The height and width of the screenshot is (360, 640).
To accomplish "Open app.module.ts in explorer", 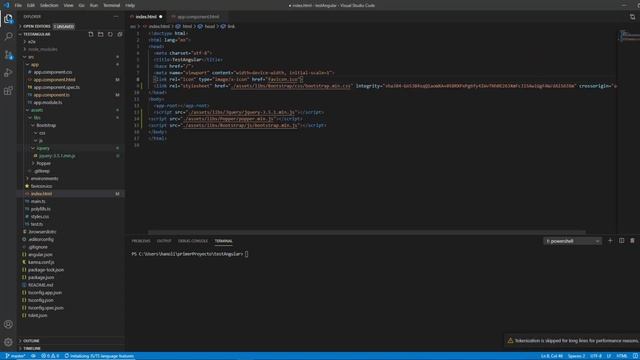I will (x=48, y=102).
